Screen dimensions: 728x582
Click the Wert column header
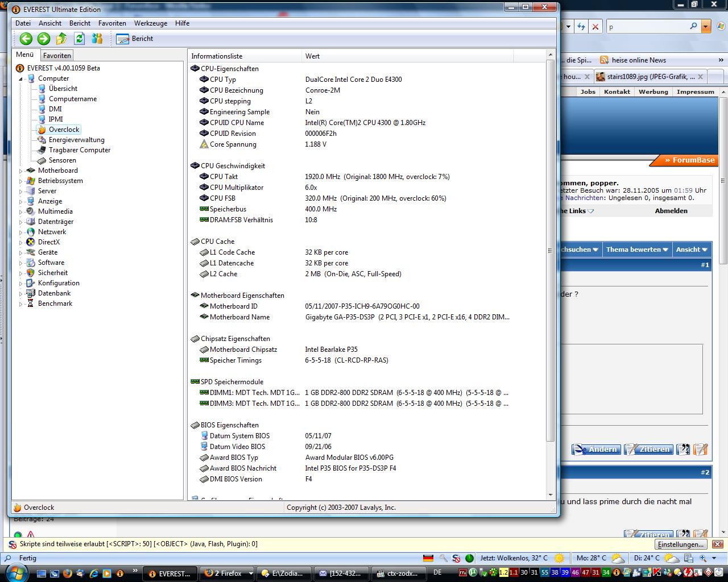click(407, 56)
